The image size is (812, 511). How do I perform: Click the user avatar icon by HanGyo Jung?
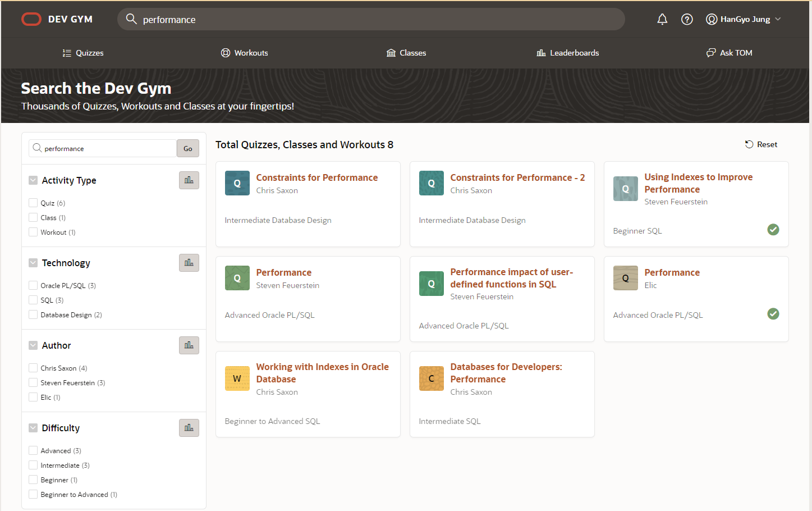(712, 19)
